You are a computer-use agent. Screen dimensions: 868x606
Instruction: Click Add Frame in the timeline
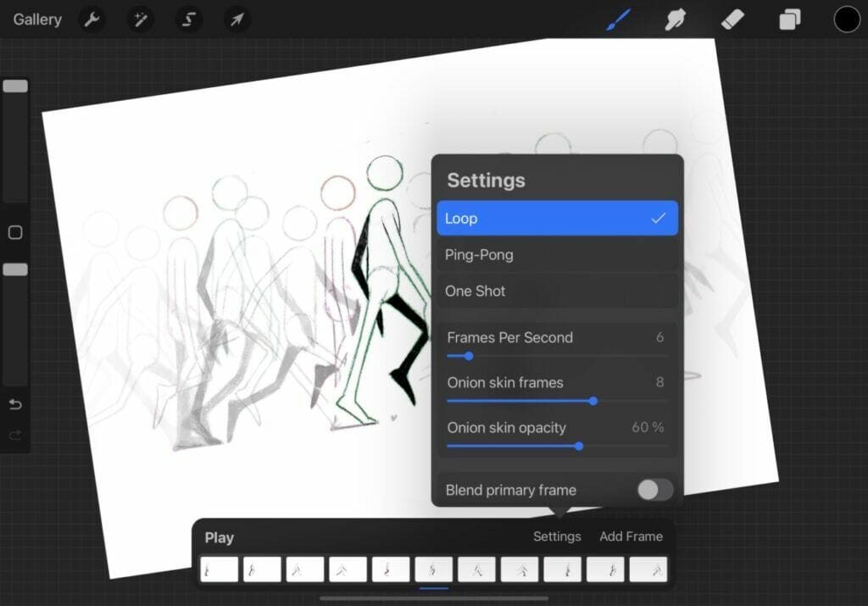[631, 537]
